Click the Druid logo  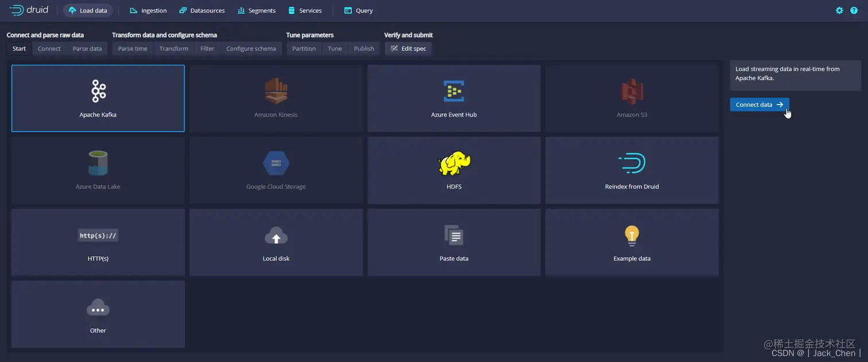click(x=29, y=10)
